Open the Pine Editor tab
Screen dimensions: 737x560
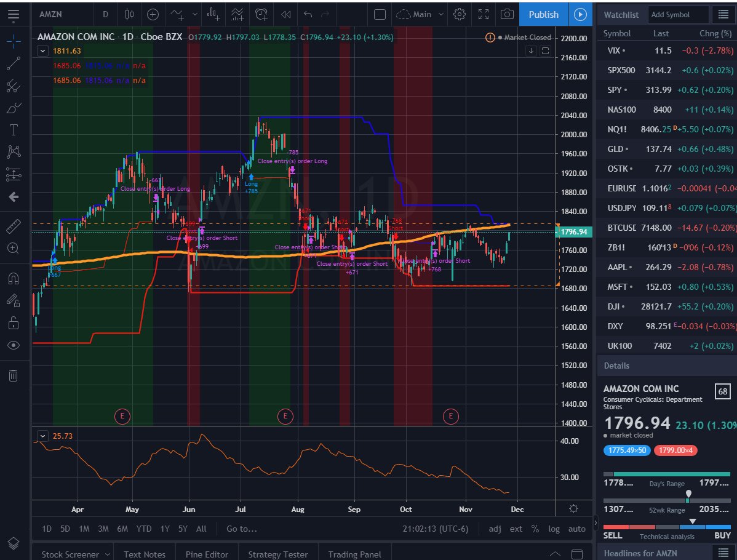pos(207,554)
